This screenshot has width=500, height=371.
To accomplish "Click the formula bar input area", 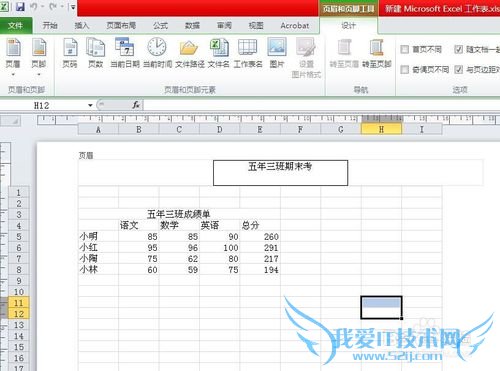I will point(322,105).
